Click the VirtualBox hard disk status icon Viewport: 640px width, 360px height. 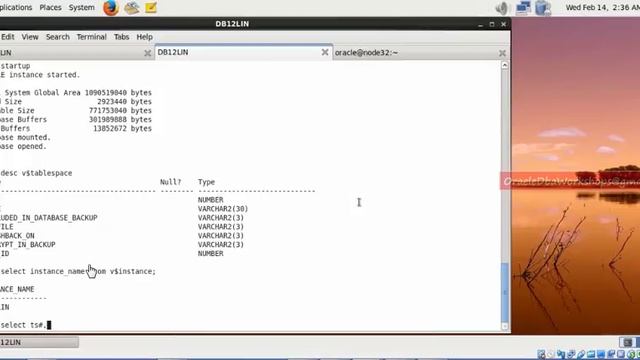[541, 354]
